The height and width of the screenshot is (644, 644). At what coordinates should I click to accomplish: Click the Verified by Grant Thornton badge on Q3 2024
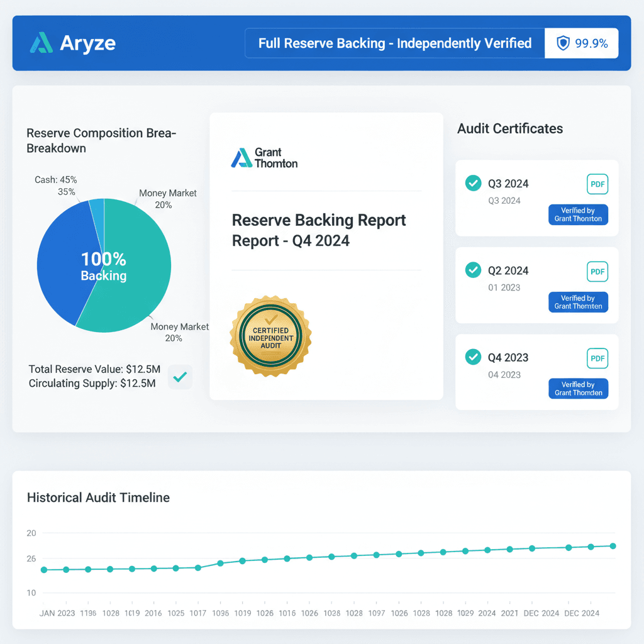point(577,214)
